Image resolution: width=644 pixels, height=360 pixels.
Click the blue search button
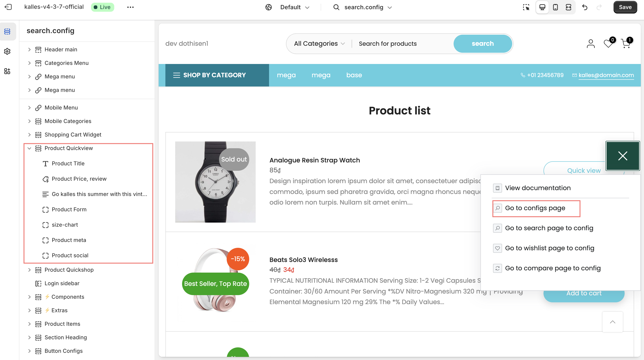(x=482, y=43)
